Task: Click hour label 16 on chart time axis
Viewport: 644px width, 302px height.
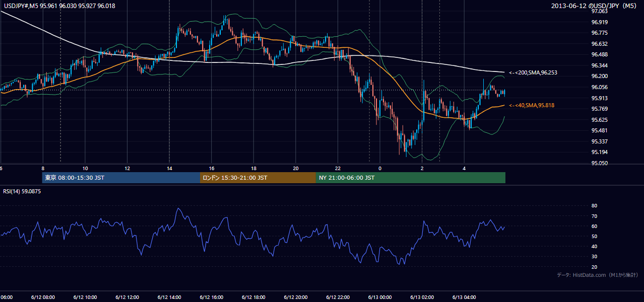Action: (212, 168)
